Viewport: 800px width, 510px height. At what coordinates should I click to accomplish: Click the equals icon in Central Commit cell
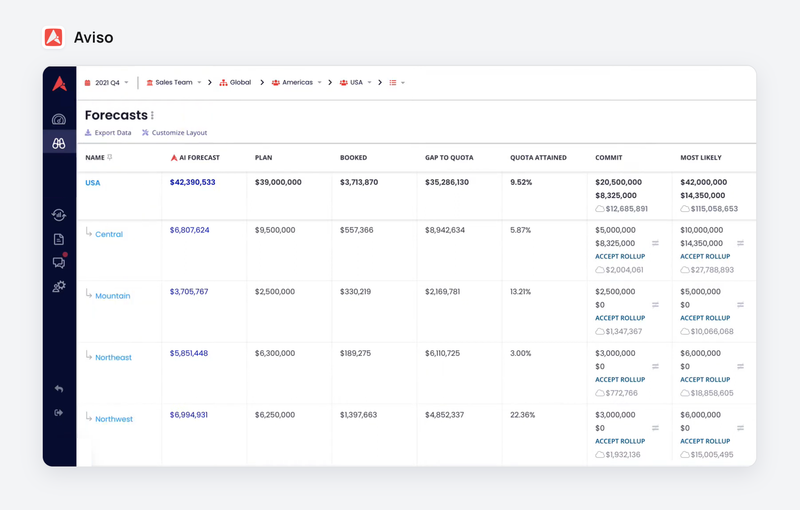[x=656, y=243]
